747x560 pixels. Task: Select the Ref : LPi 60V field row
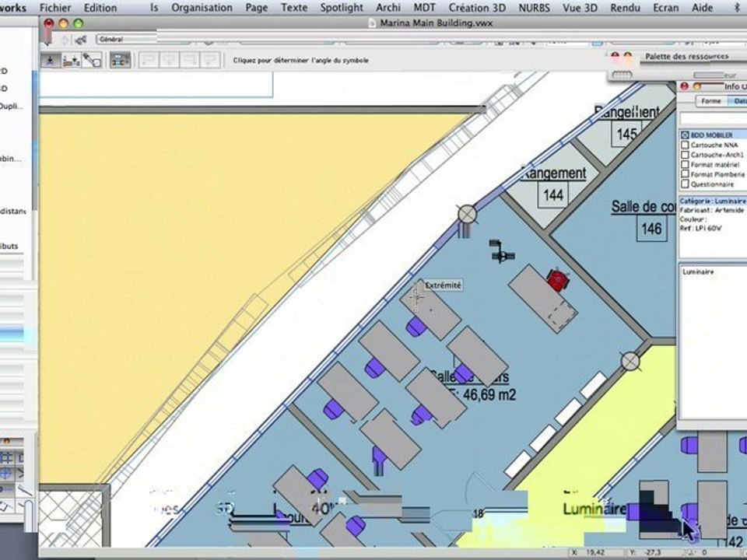click(x=713, y=228)
